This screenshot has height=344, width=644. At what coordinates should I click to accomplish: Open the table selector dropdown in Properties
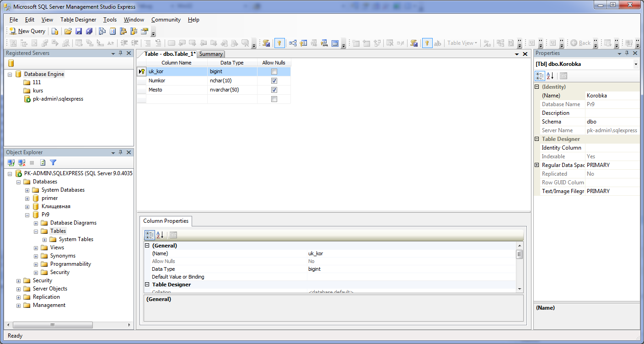[x=636, y=64]
